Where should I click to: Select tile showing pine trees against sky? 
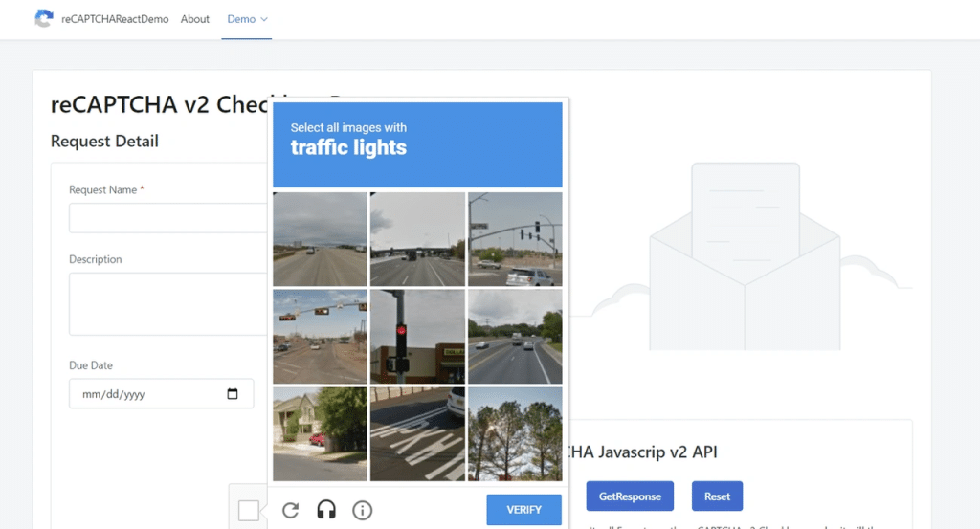click(515, 434)
